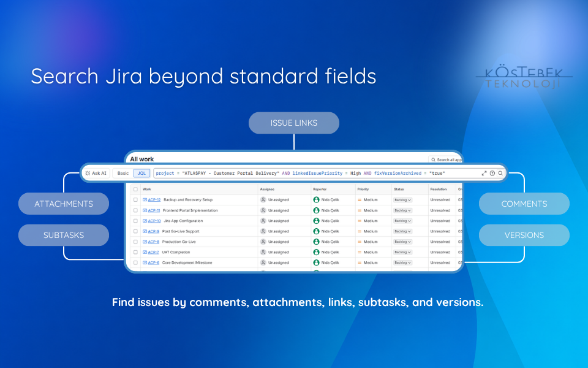Click the Ask AI button
Screen dimensions: 588x368
(x=96, y=173)
